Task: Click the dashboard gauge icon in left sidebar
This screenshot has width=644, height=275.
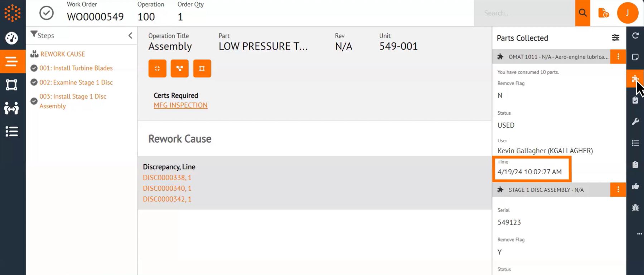Action: tap(12, 38)
